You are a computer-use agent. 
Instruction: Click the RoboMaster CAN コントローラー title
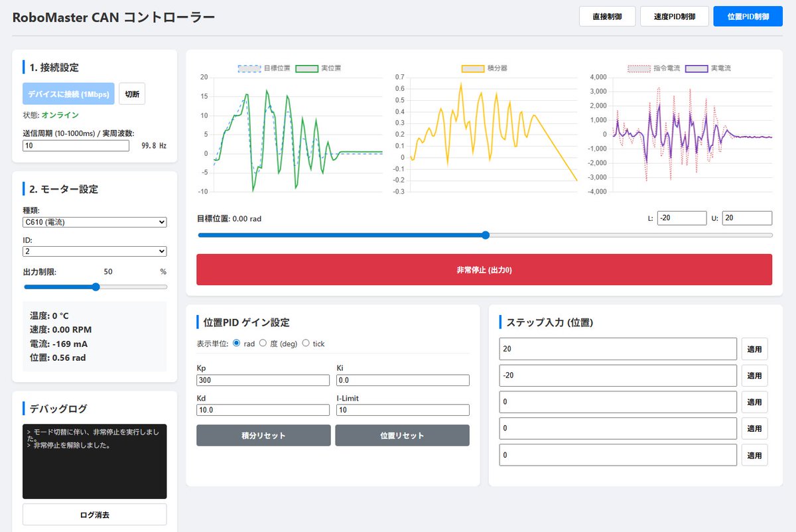tap(113, 17)
